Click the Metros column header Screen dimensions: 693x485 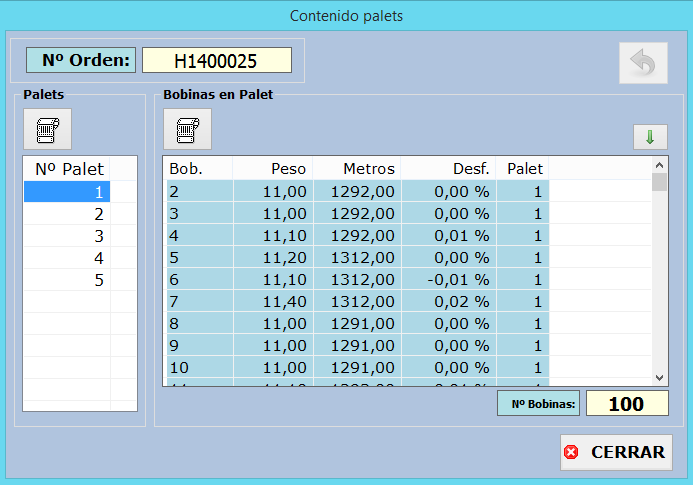tap(357, 168)
